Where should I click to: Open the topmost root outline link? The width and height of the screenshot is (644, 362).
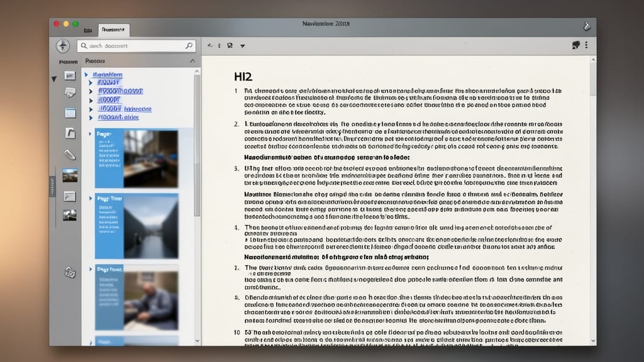108,75
